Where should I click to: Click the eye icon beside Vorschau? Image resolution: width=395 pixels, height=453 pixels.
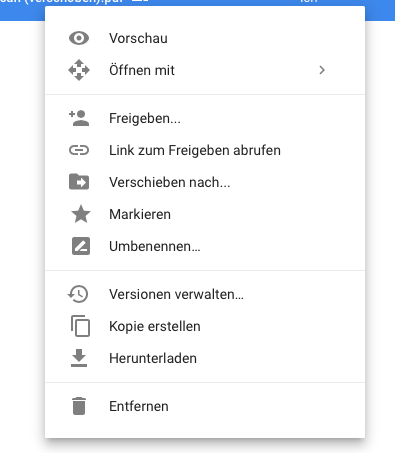point(79,38)
